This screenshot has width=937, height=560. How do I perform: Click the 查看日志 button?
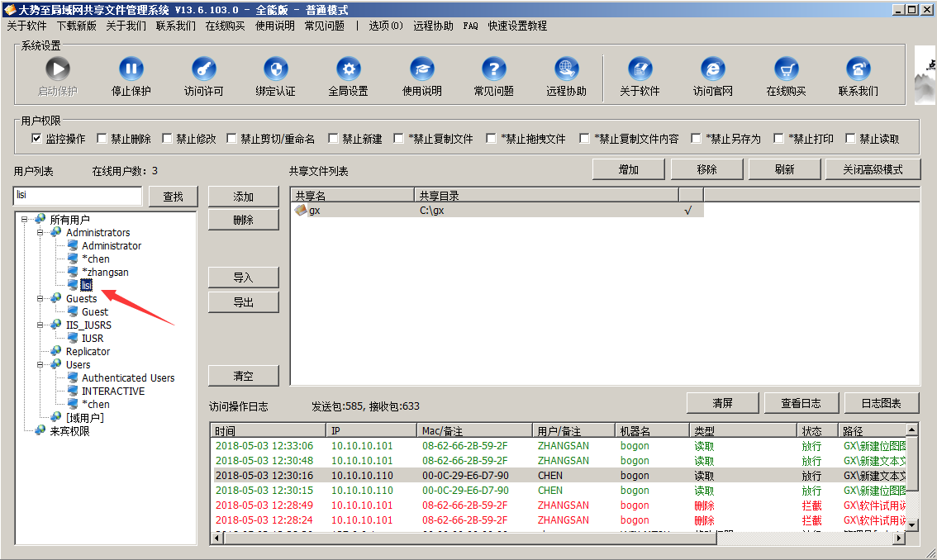tap(801, 403)
